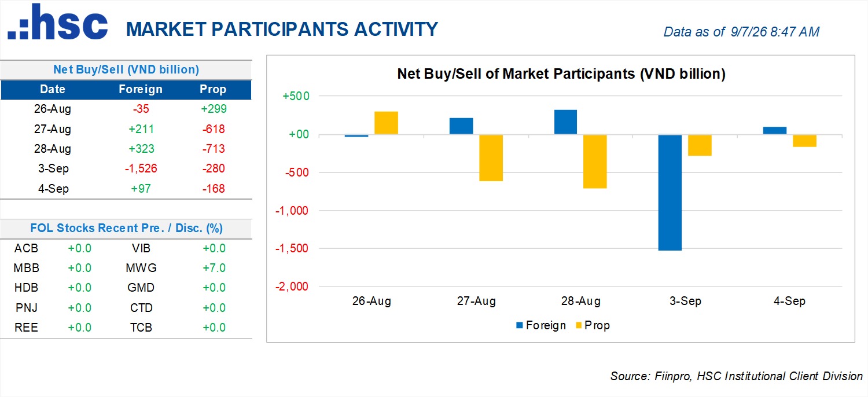Click the blue Foreign legend swatch
Image resolution: width=868 pixels, height=397 pixels.
[519, 326]
